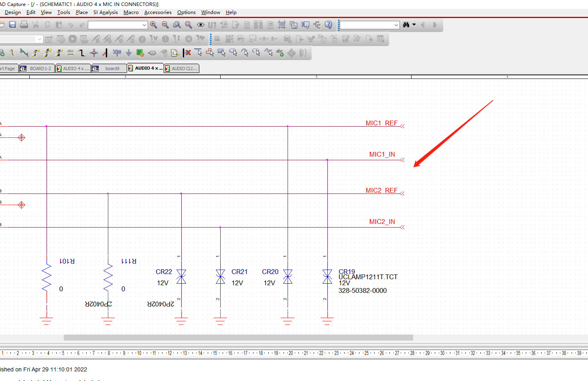Viewport: 588px width, 381px height.
Task: Zoom to area tool
Action: [x=177, y=25]
